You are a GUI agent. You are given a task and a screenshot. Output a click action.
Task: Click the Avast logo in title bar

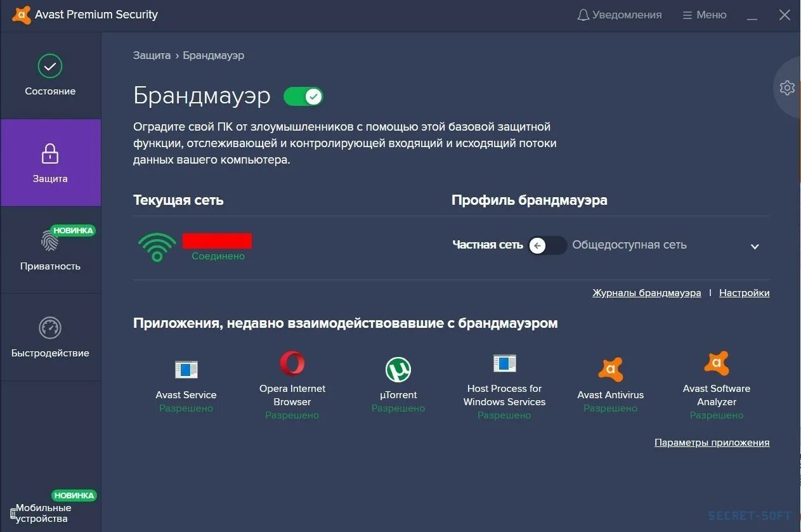click(x=21, y=15)
